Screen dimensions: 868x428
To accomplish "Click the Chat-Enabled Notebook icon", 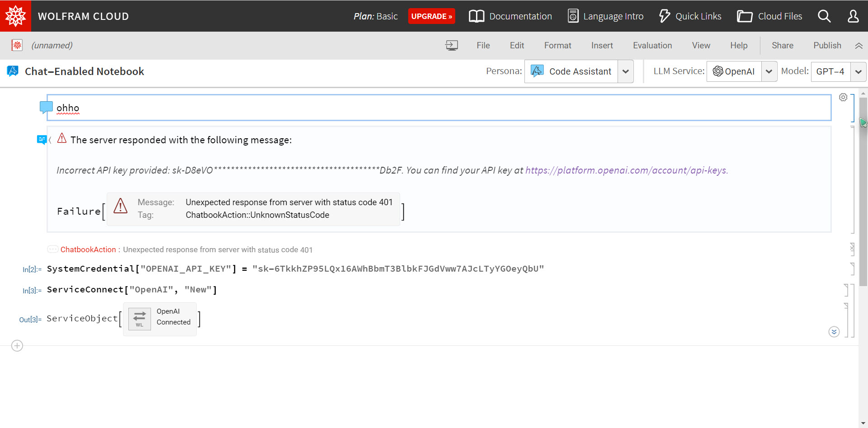I will click(x=13, y=71).
